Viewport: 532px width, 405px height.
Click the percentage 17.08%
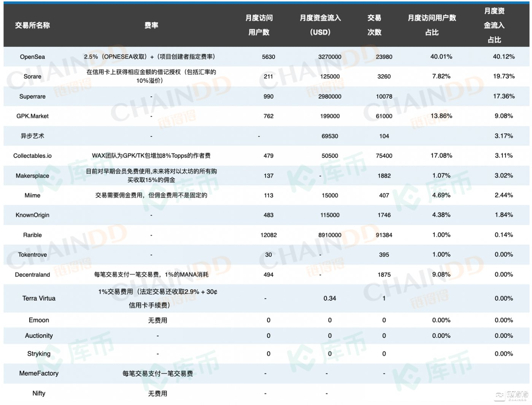[441, 156]
